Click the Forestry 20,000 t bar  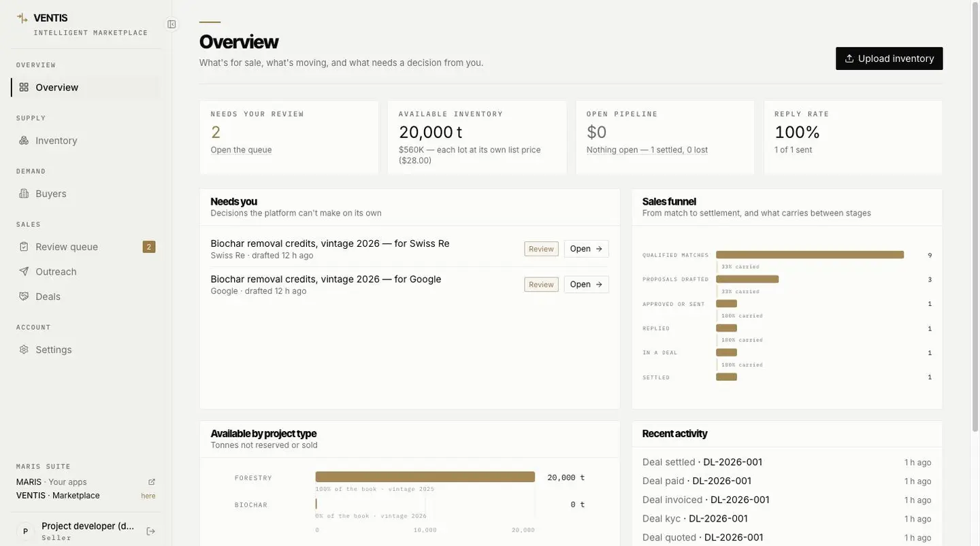(x=425, y=477)
